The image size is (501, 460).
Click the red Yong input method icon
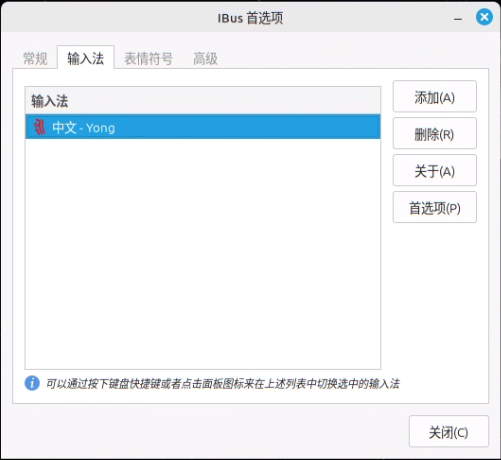click(40, 127)
